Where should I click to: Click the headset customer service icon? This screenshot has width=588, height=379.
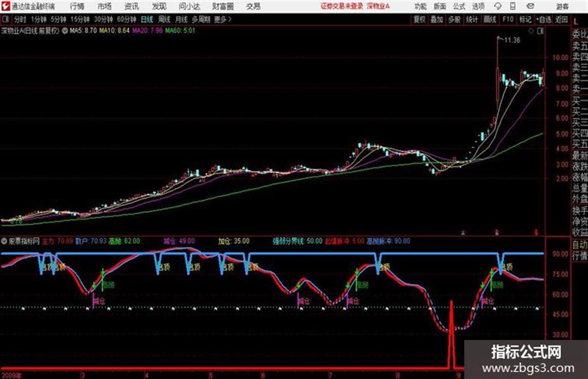498,6
